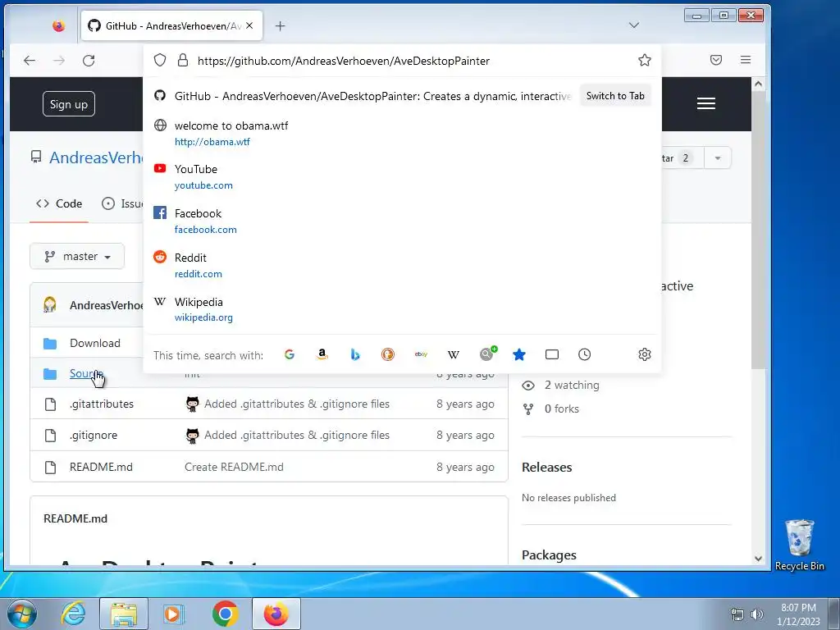Launch Internet Explorer from taskbar

pos(73,614)
